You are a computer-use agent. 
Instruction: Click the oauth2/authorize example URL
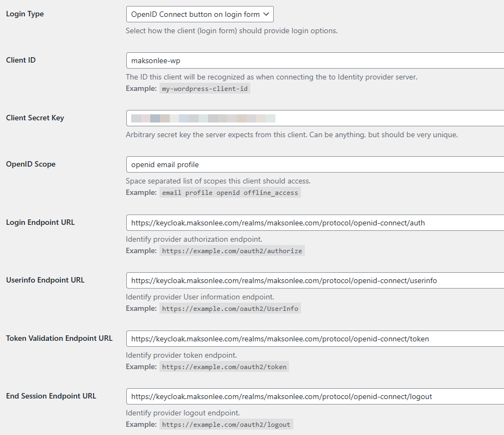(x=231, y=251)
